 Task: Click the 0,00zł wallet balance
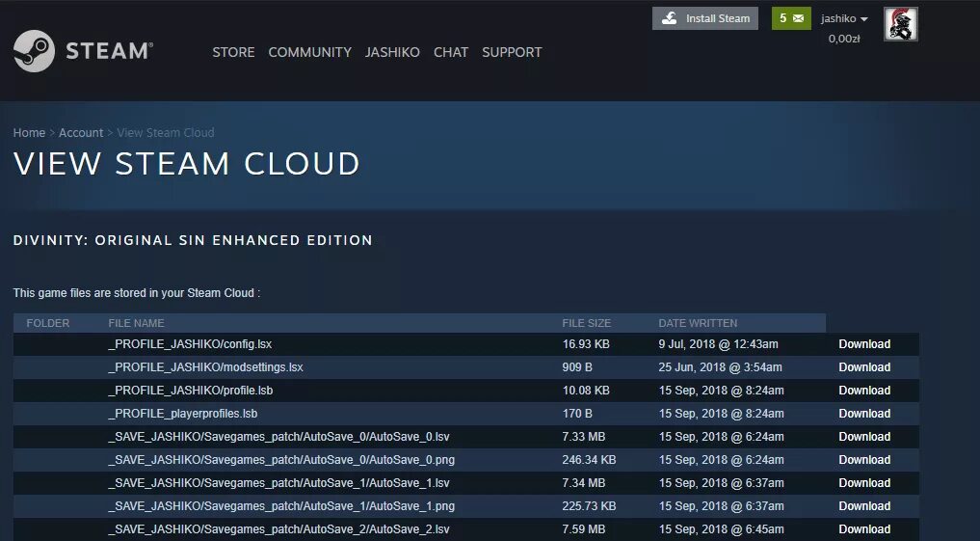click(x=844, y=39)
